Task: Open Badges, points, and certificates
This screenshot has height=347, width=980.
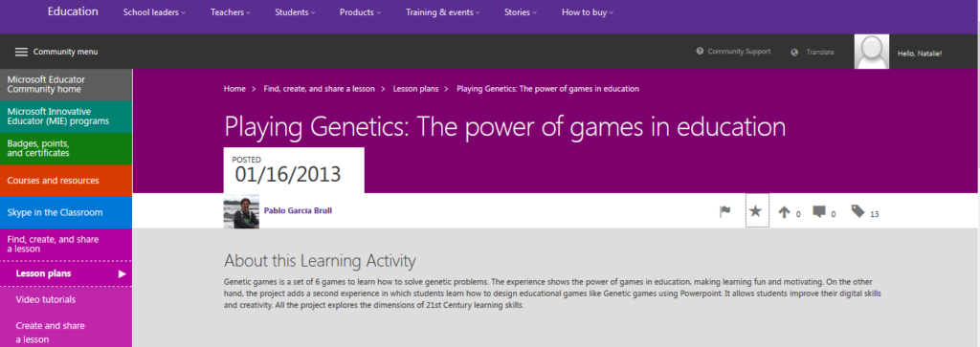Action: (66, 148)
